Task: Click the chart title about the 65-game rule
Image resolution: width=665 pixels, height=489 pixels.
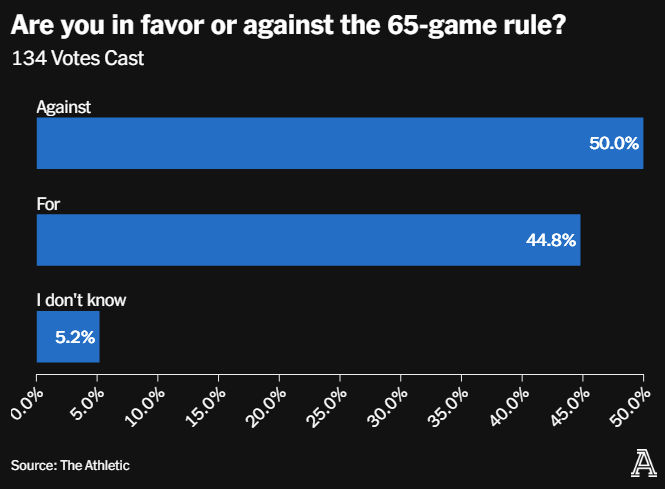Action: [286, 24]
